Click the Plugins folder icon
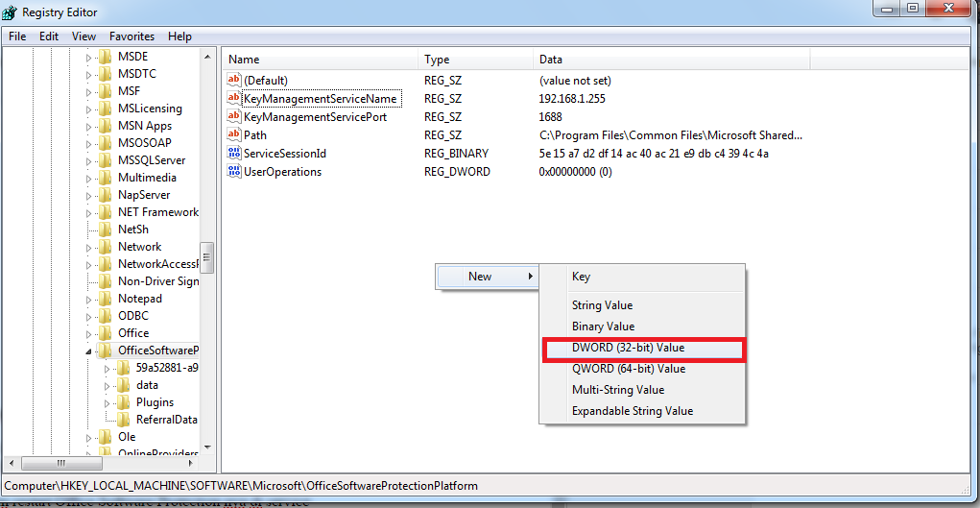 [123, 402]
